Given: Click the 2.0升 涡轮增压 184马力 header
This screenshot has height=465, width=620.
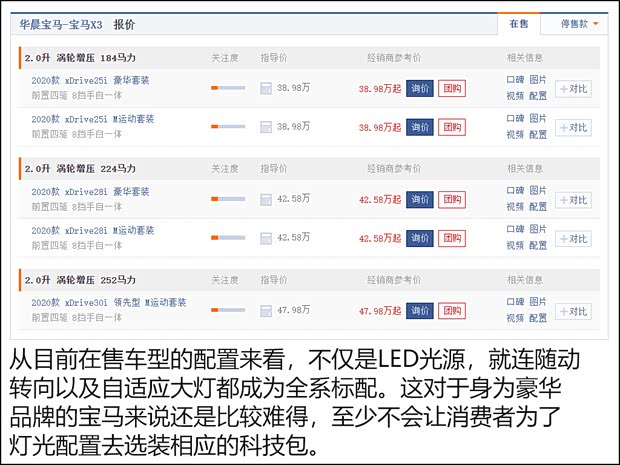Looking at the screenshot, I should [80, 58].
